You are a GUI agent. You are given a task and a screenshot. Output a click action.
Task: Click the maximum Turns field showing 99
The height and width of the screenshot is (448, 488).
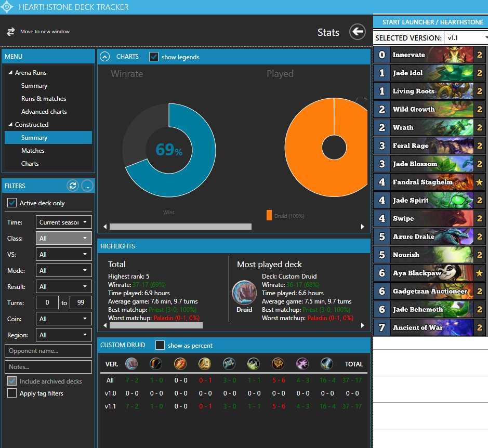81,302
